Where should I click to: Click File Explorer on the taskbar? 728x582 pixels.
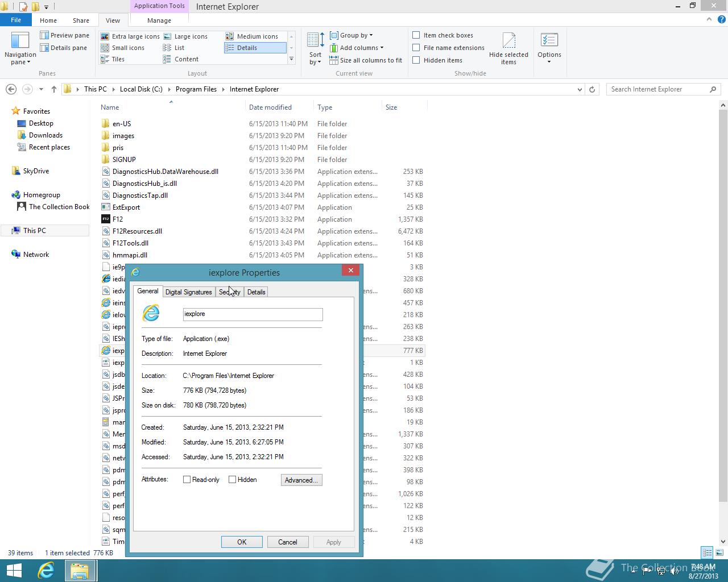(80, 571)
